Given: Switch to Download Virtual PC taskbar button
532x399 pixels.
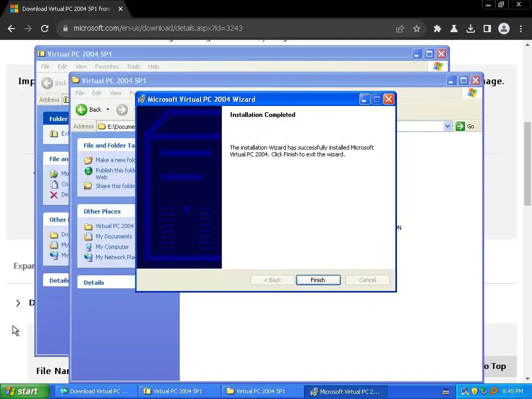Looking at the screenshot, I should click(x=96, y=391).
